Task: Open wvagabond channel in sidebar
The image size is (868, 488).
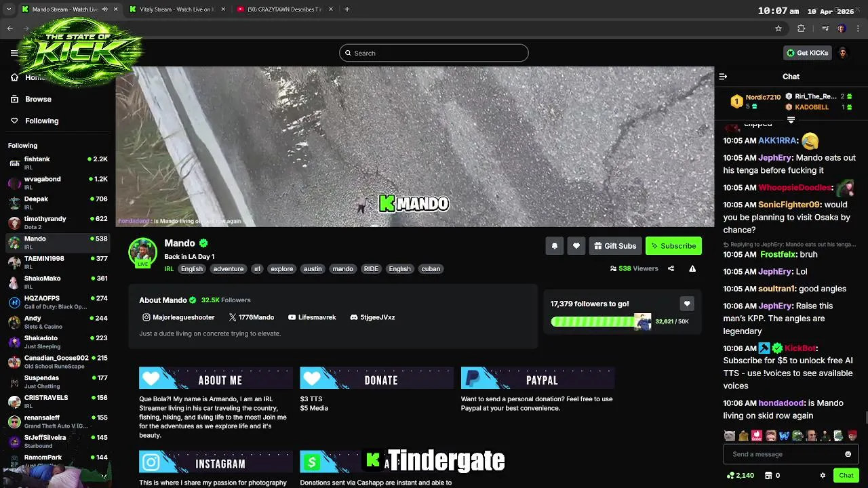Action: [x=58, y=182]
